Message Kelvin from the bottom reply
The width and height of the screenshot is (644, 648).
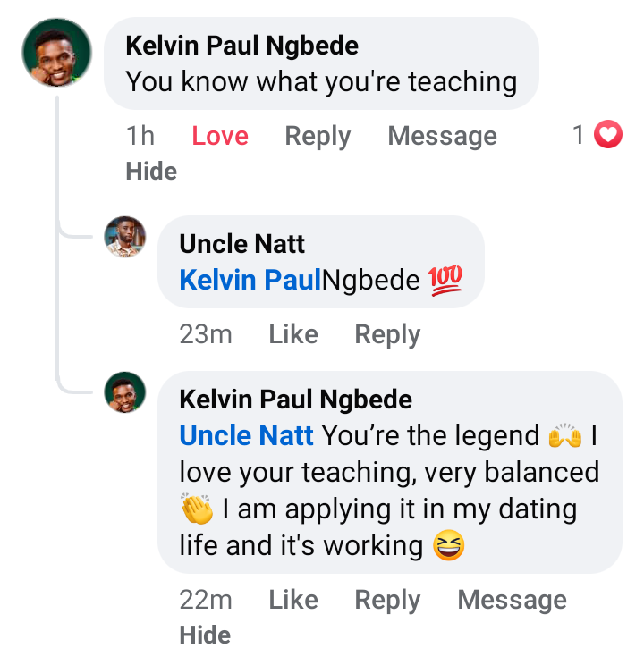click(x=512, y=600)
